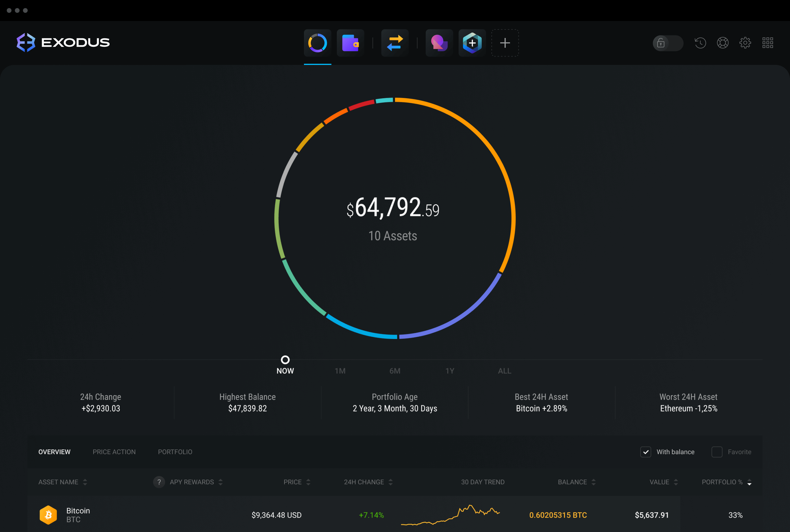The height and width of the screenshot is (532, 790).
Task: Click the network/settings gear icon
Action: pos(746,43)
